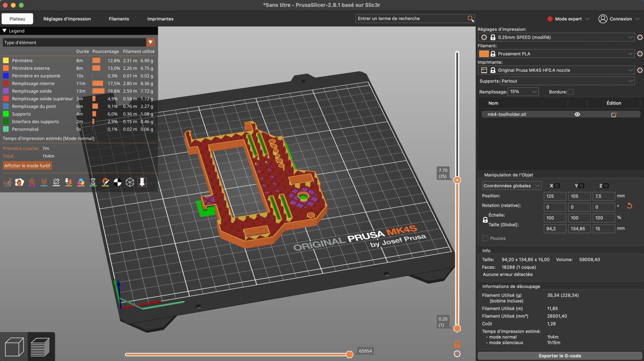The height and width of the screenshot is (361, 644).
Task: Enable the Pouces checkbox
Action: 485,238
